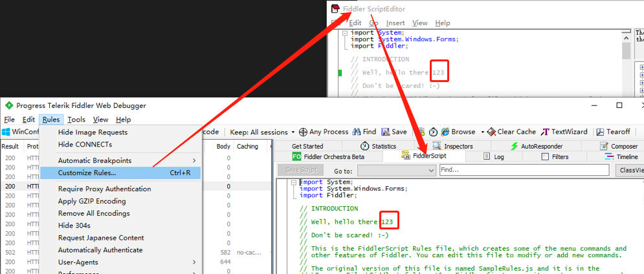
Task: Click the Find binoculars icon in the toolbar
Action: point(357,132)
